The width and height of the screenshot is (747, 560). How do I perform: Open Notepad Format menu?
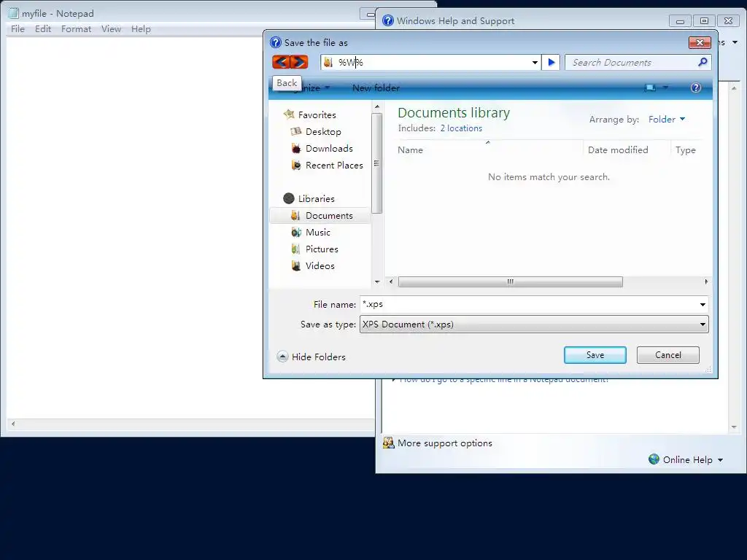[x=76, y=28]
